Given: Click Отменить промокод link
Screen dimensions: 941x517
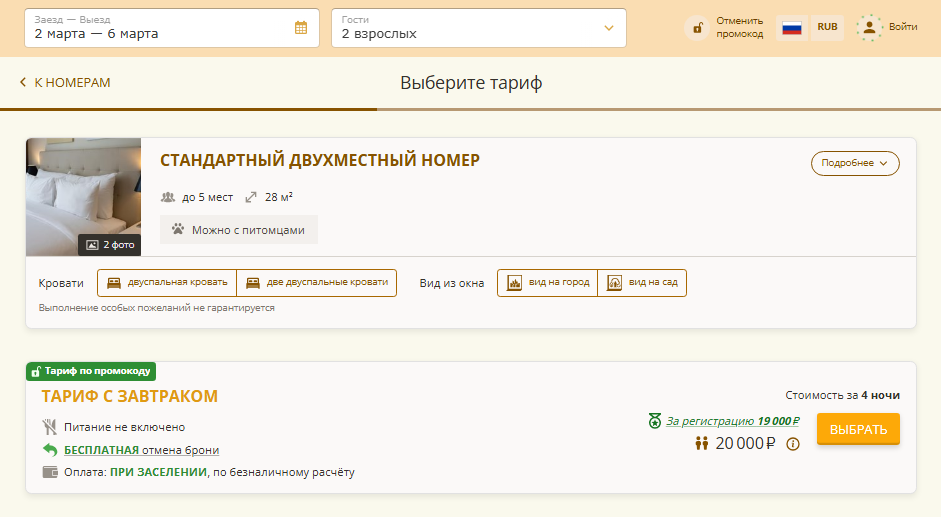Looking at the screenshot, I should (739, 28).
